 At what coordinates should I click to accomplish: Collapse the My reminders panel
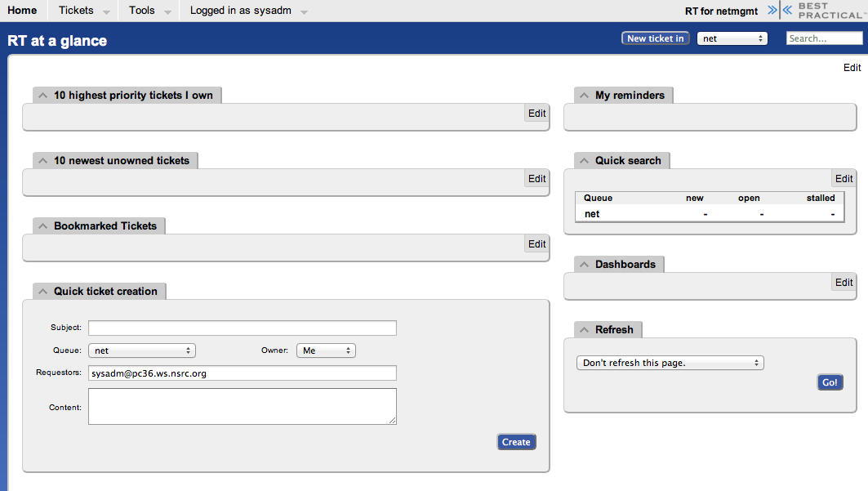[x=585, y=96]
